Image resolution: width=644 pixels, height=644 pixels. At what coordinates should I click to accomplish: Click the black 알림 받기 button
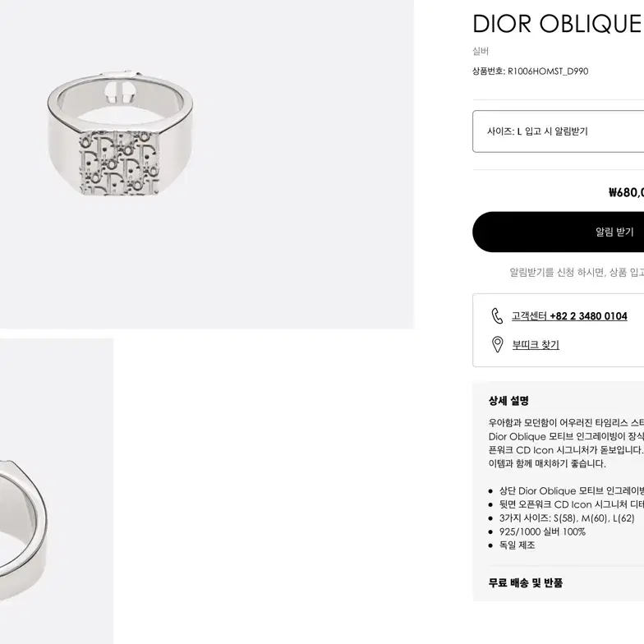(x=559, y=232)
